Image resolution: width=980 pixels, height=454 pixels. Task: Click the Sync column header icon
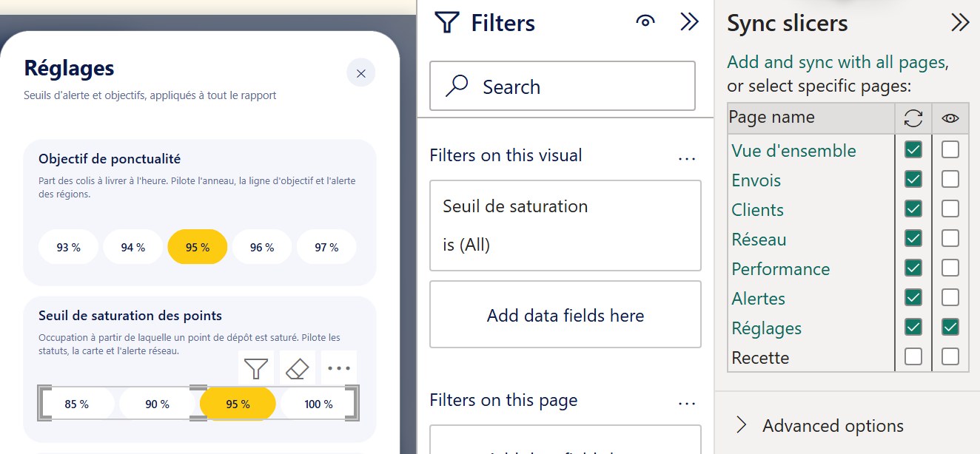coord(913,118)
